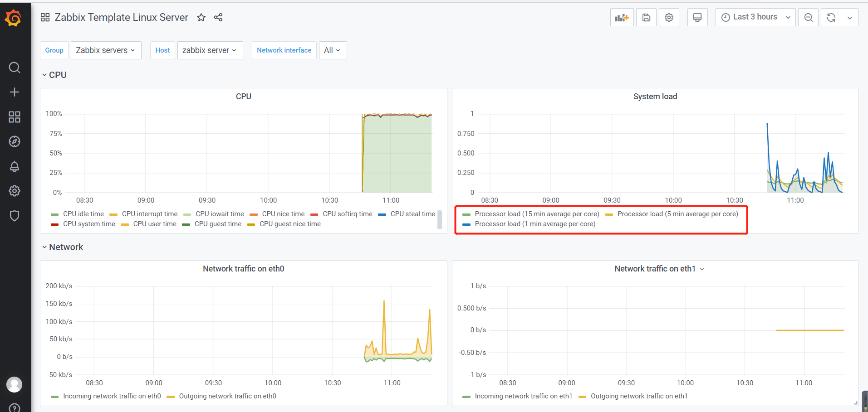
Task: Toggle CPU steal time series in legend
Action: coord(413,214)
